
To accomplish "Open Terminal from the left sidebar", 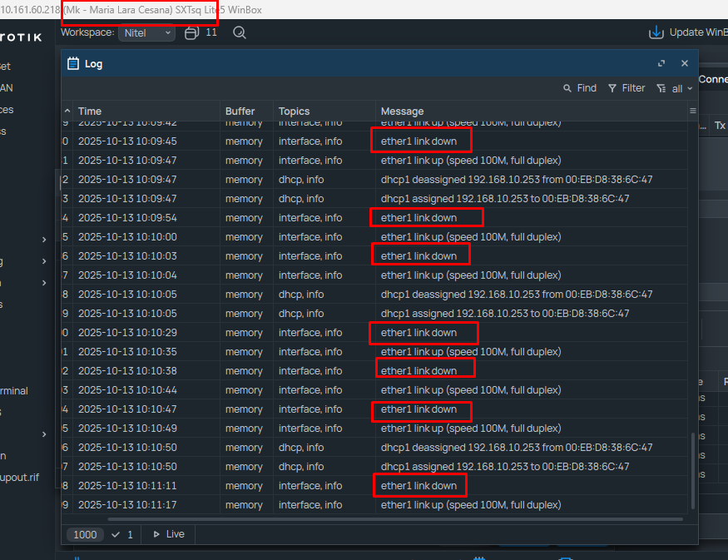I will click(x=14, y=390).
